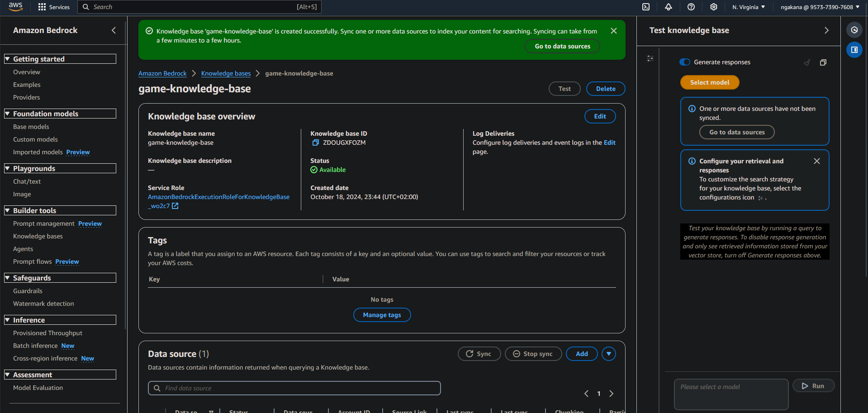
Task: Focus the test query message box
Action: pyautogui.click(x=731, y=394)
